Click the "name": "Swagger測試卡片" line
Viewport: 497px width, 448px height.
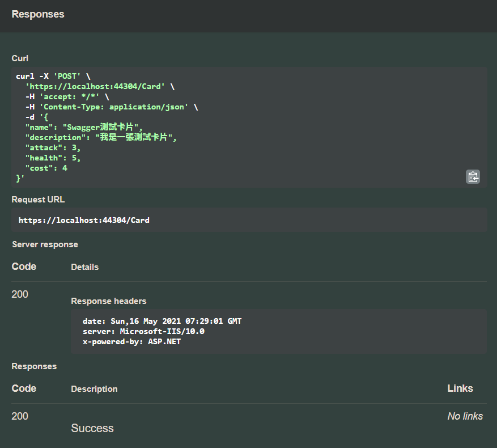click(x=84, y=127)
